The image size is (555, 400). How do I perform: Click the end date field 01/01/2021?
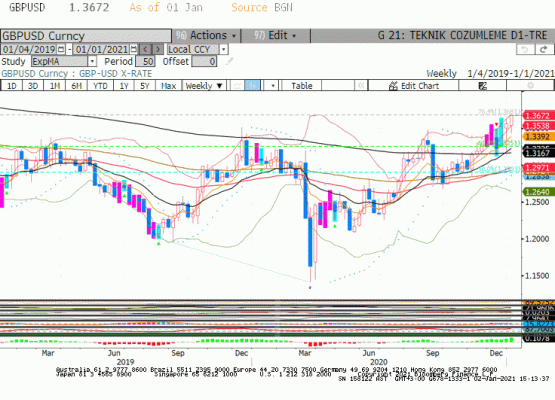(102, 49)
